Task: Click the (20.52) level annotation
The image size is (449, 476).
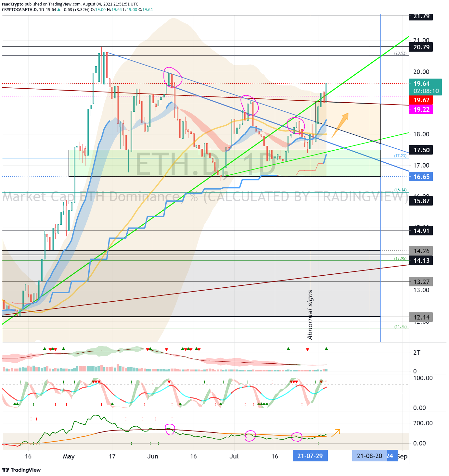Action: click(400, 53)
